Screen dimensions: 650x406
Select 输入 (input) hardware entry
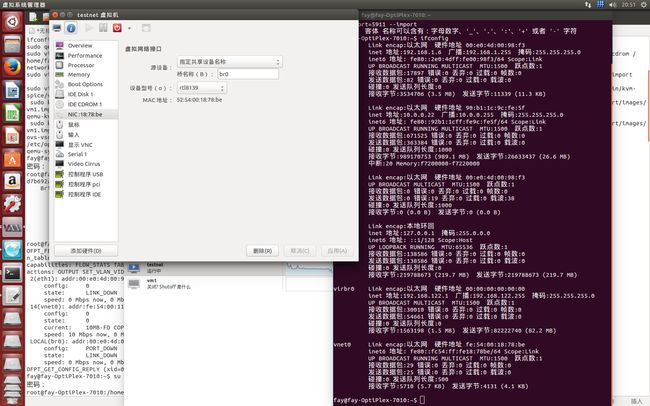pos(86,134)
